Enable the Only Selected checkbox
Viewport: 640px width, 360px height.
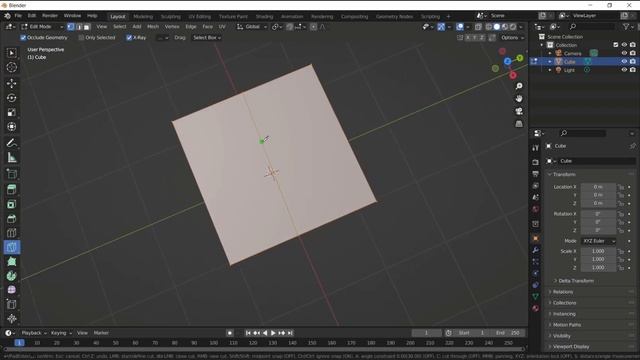81,38
